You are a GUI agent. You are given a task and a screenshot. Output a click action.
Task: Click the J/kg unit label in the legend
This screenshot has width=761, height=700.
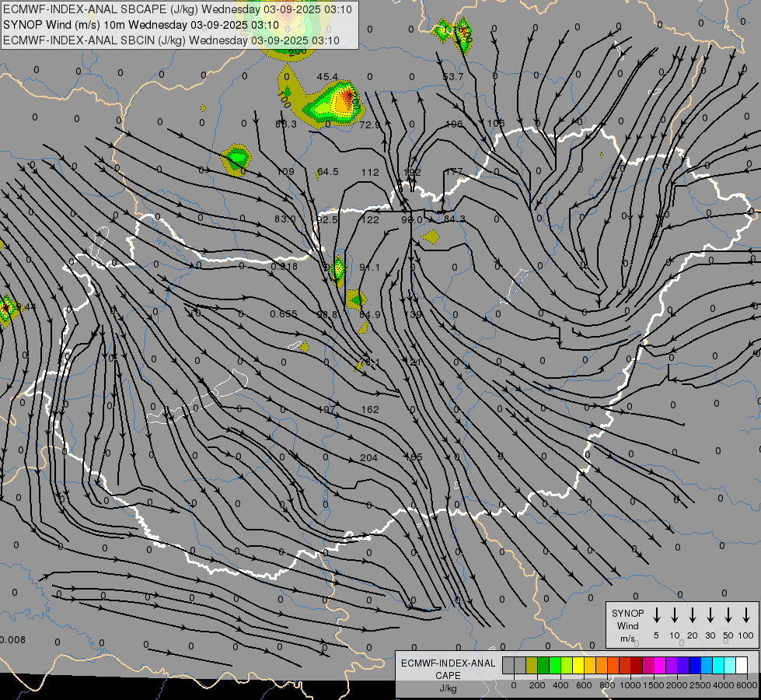tap(448, 688)
